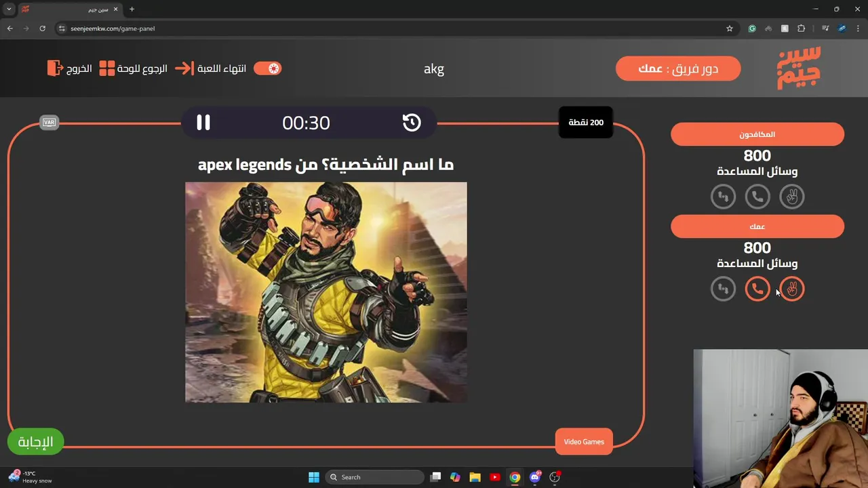868x488 pixels.
Task: Open the tab search dropdown arrow
Action: [x=9, y=9]
